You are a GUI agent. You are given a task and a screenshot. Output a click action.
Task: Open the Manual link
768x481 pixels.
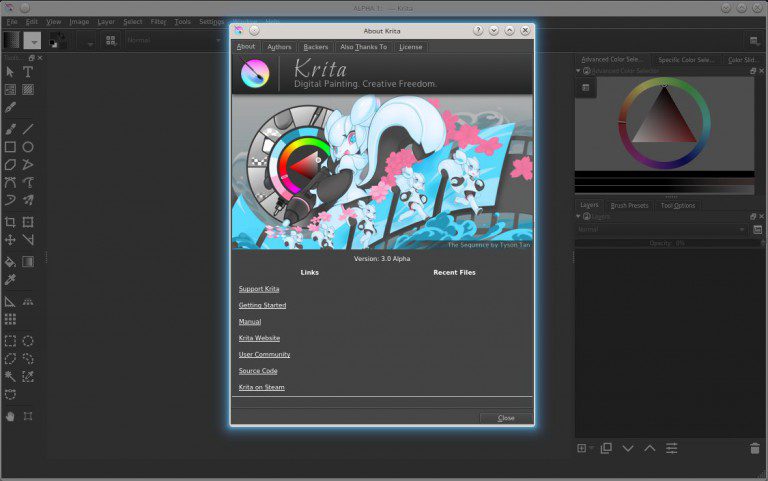coord(250,322)
